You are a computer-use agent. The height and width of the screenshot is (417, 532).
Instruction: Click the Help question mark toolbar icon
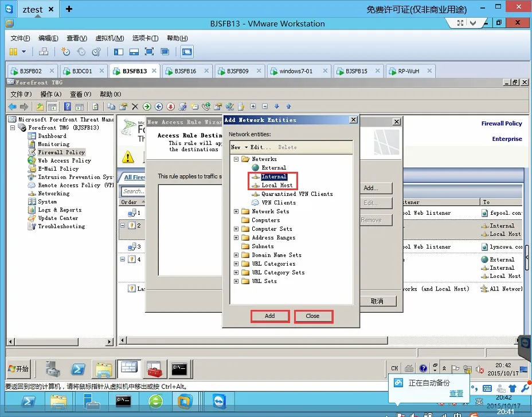tap(68, 107)
